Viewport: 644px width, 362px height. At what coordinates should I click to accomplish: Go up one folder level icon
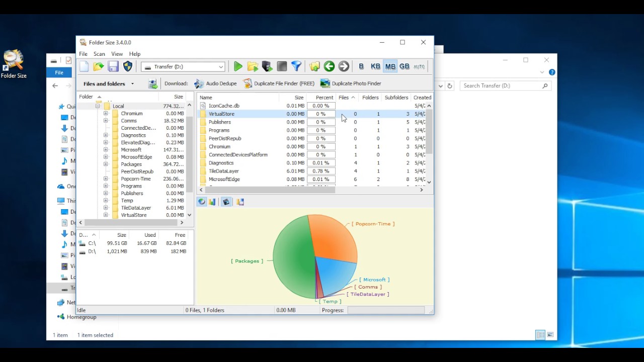314,66
